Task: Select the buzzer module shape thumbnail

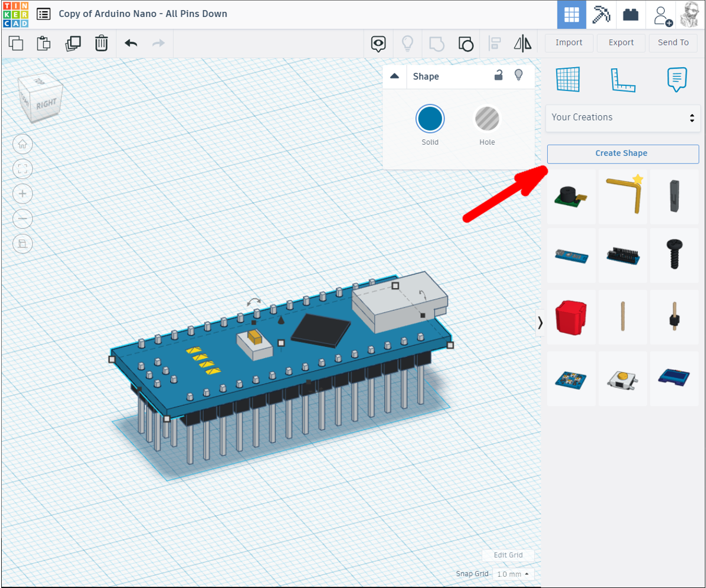Action: coord(571,197)
